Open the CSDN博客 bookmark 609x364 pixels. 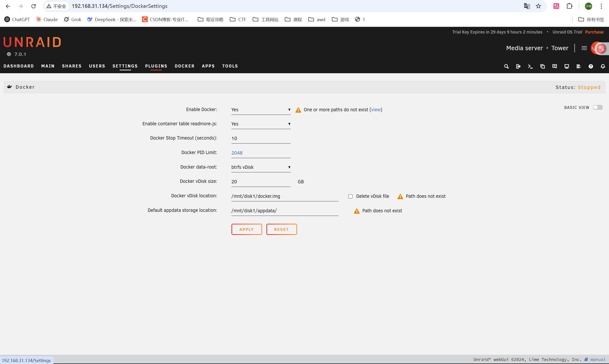click(165, 19)
